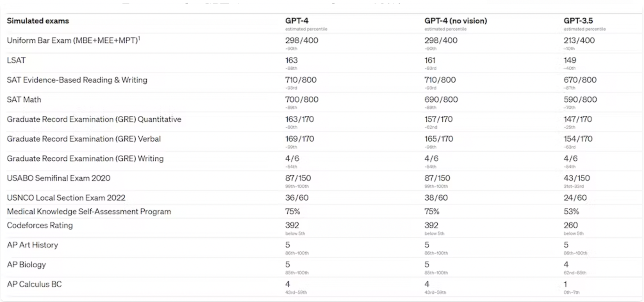Image resolution: width=644 pixels, height=302 pixels.
Task: Click the "GPT-3.5" column header
Action: [578, 21]
